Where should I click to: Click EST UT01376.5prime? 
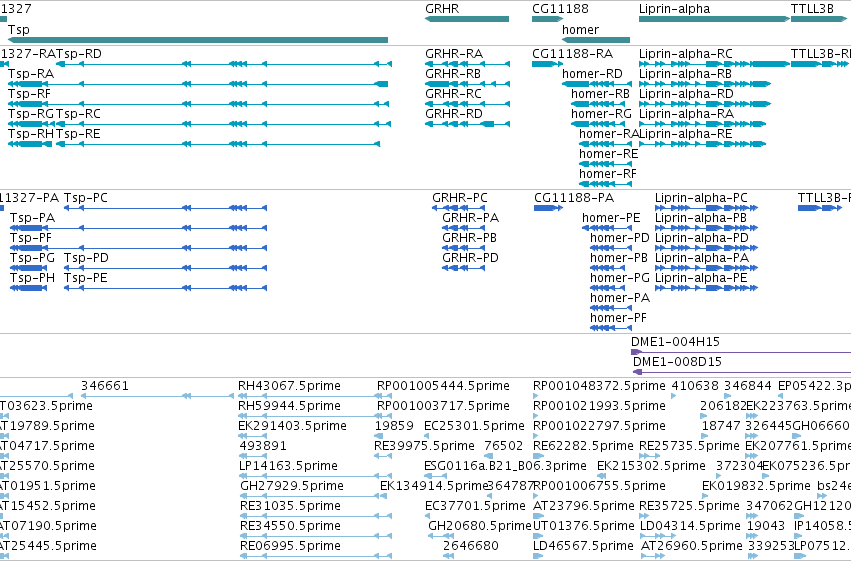(x=584, y=527)
